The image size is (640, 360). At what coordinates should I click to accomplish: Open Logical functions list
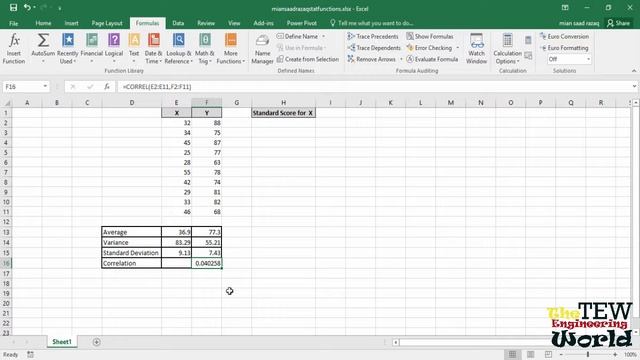114,49
